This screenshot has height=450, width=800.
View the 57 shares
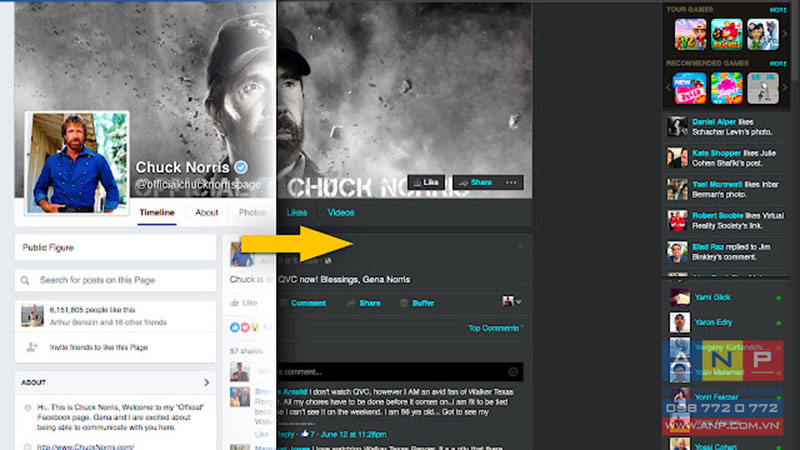[246, 351]
